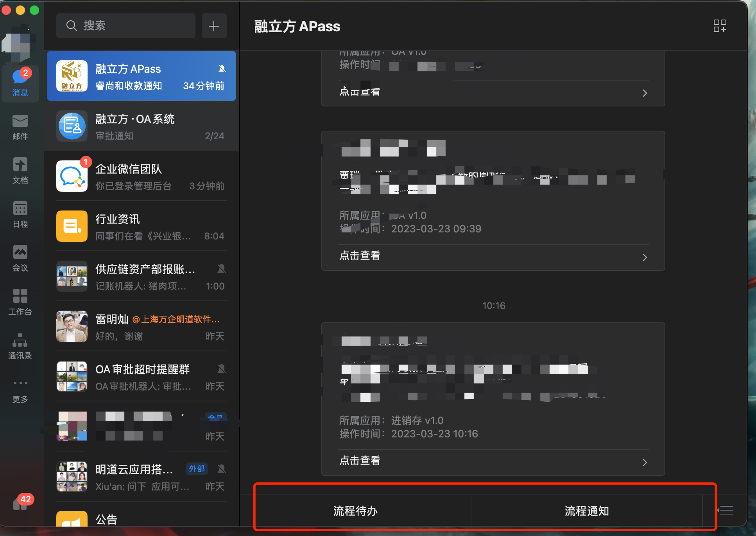Click the mute bell icon on 融立方 APass
The image size is (756, 536).
click(222, 68)
